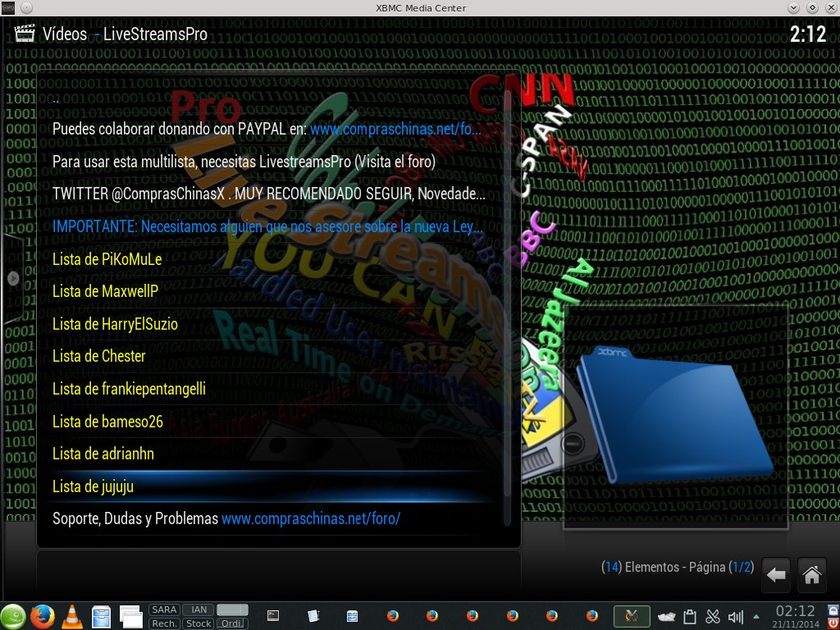Click the red power button icon

[833, 623]
